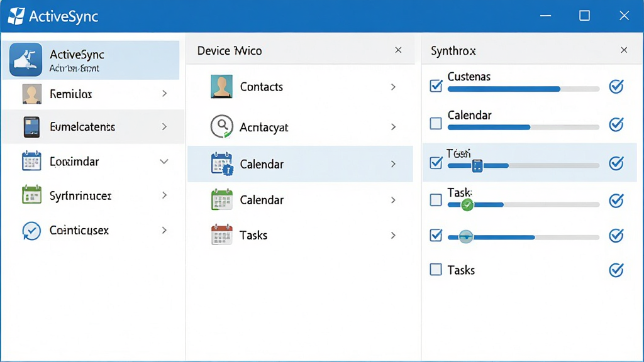The width and height of the screenshot is (644, 362).
Task: Click the round slider handle on unlabeled row
Action: coord(466,237)
